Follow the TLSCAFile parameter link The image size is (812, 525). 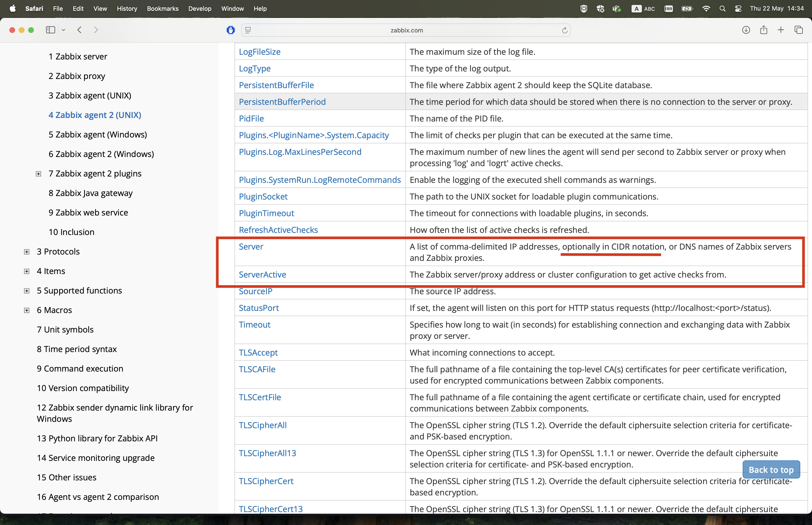click(x=257, y=369)
